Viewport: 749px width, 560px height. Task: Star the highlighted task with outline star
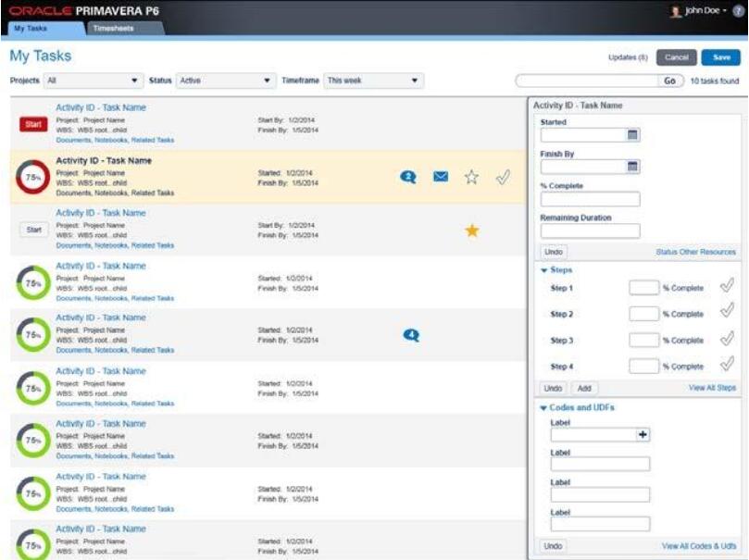pos(471,177)
